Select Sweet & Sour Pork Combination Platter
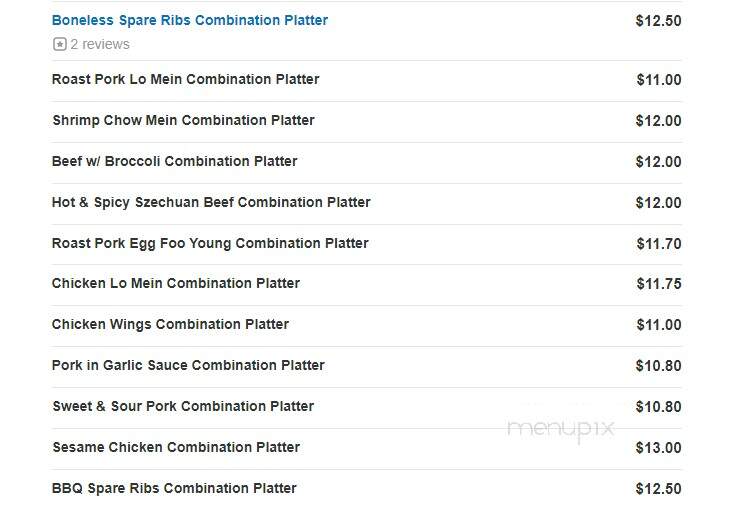This screenshot has width=740, height=511. (x=183, y=406)
